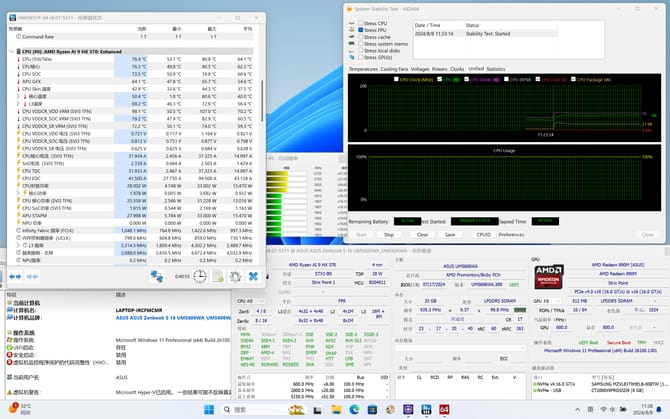Click the HWiNFO settings gear icon
This screenshot has width=670, height=419.
click(x=235, y=276)
